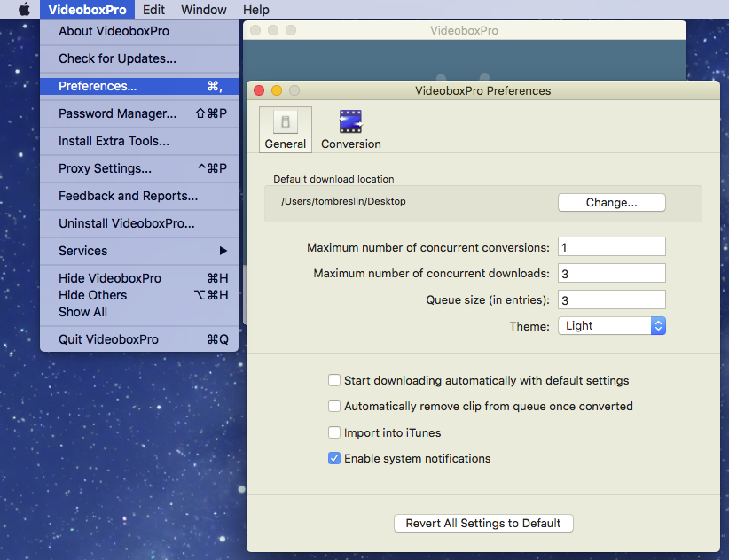Open the Theme dropdown

tap(611, 326)
